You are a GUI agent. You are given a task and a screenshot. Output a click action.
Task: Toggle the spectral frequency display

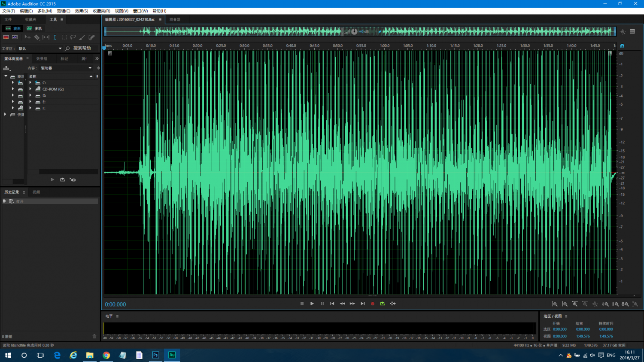point(6,37)
